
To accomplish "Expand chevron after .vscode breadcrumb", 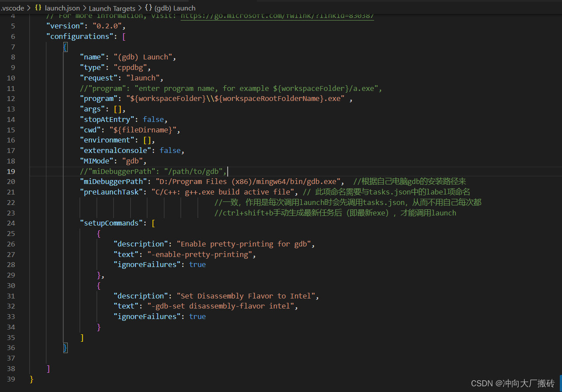I will [x=29, y=8].
